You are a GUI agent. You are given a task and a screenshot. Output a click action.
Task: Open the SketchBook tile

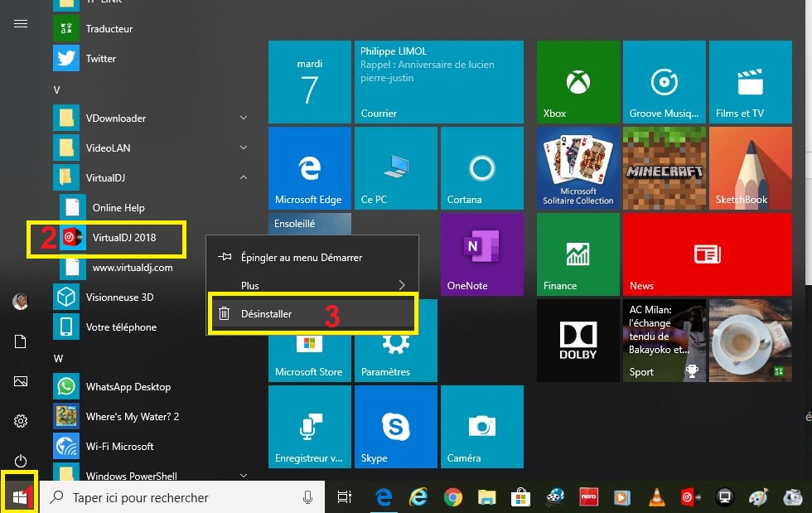pyautogui.click(x=751, y=168)
